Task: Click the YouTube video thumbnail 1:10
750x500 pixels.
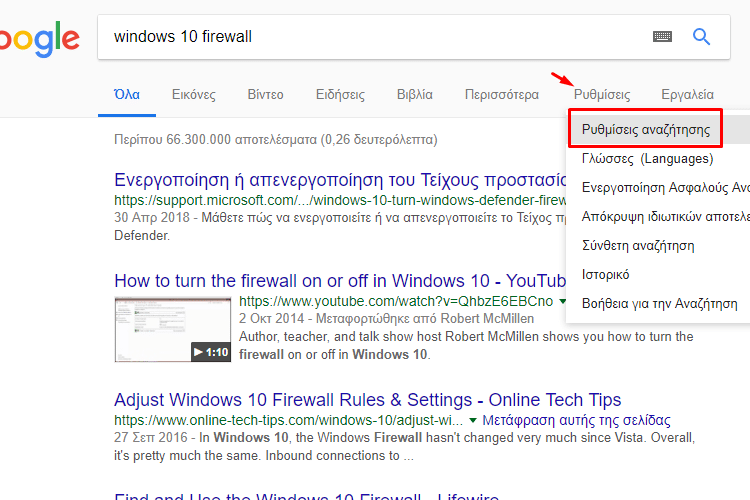Action: [173, 330]
